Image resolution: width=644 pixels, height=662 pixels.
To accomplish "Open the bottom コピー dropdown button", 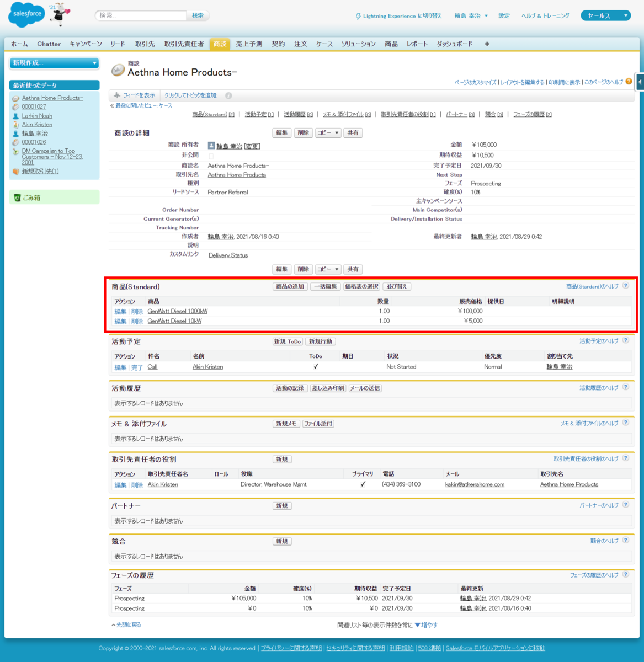I will [328, 269].
